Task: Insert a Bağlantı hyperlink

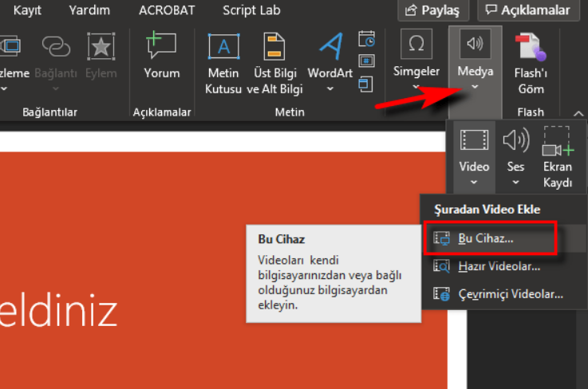Action: click(56, 57)
